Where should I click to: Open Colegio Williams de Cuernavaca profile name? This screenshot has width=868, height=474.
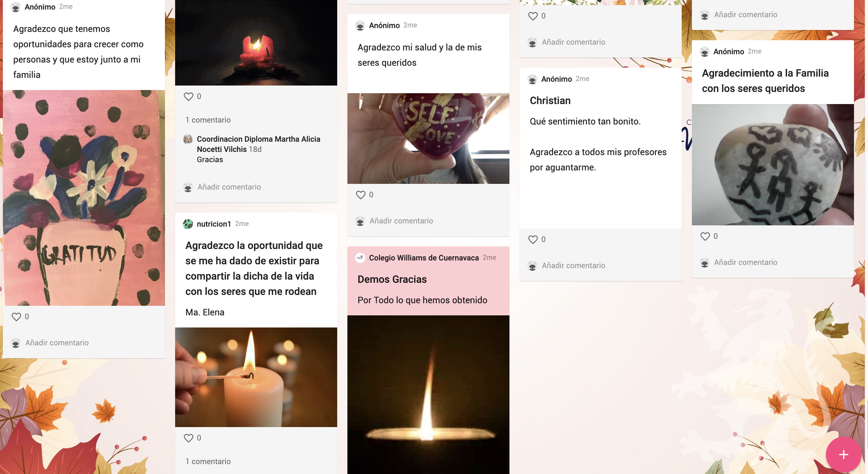(x=424, y=258)
